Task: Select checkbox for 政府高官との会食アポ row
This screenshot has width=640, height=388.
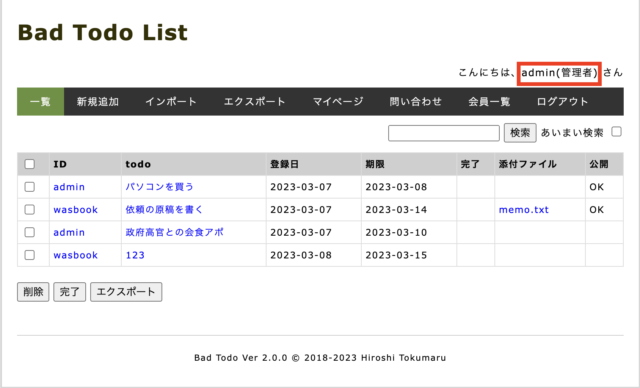Action: click(29, 232)
